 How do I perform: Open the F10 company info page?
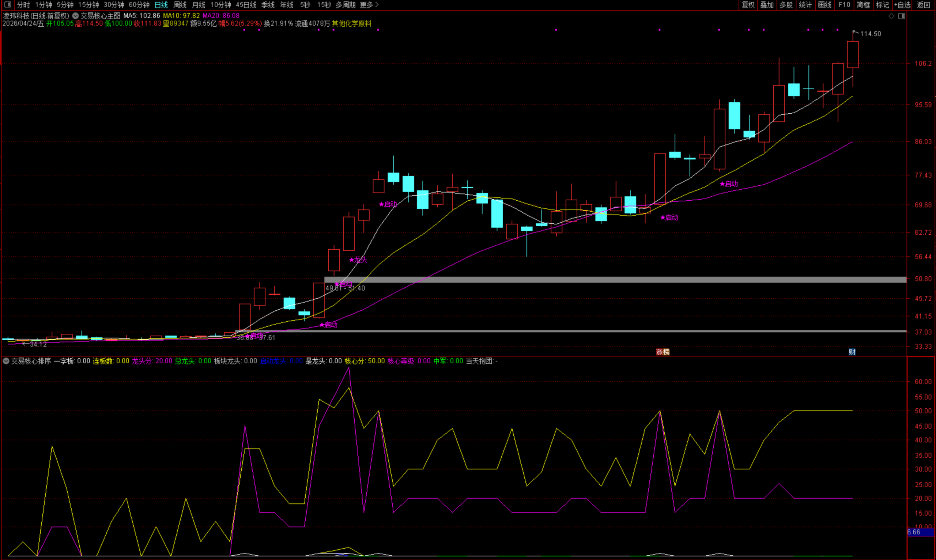pos(844,5)
